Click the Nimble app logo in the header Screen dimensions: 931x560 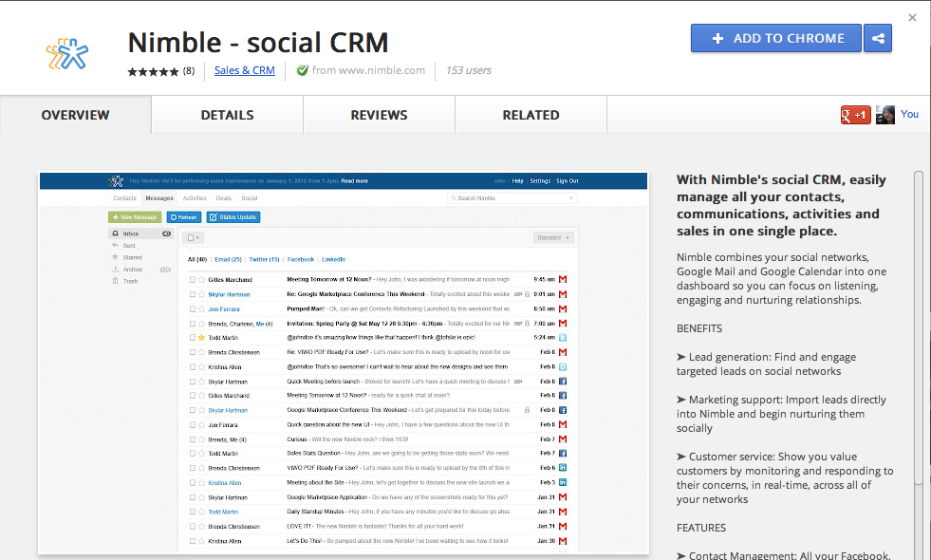(x=67, y=53)
